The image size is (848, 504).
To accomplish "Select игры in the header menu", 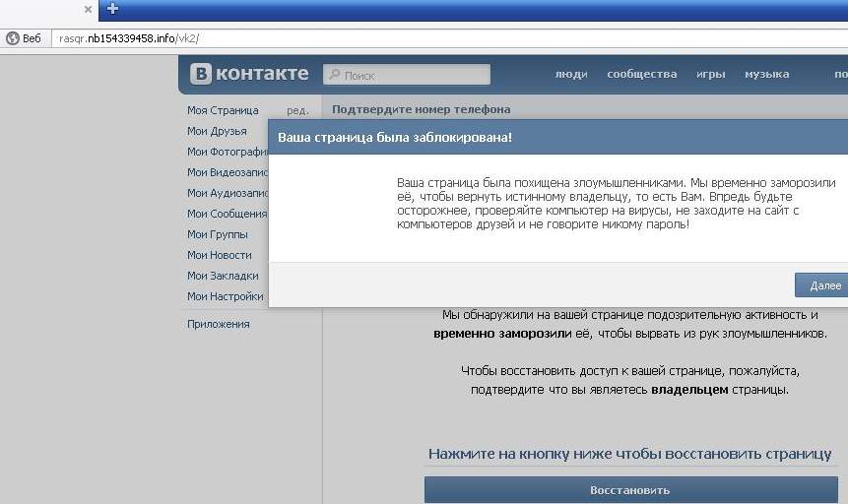I will pos(710,75).
